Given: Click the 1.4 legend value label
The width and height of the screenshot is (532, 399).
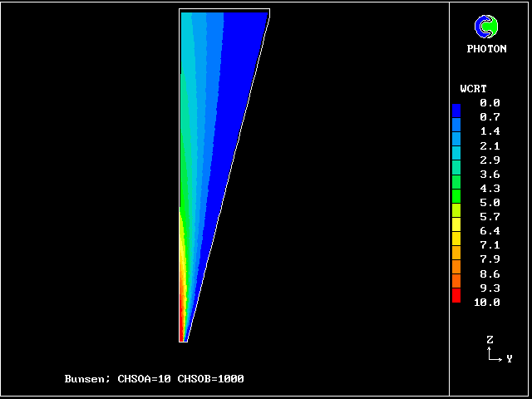Looking at the screenshot, I should (490, 131).
